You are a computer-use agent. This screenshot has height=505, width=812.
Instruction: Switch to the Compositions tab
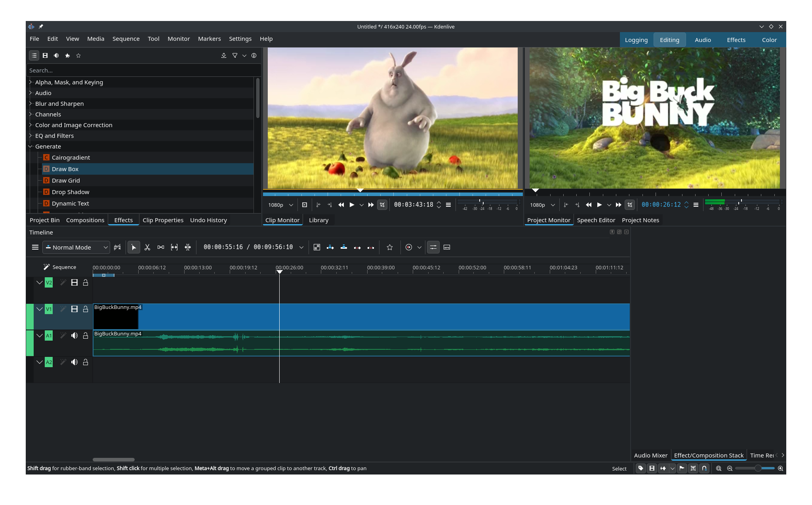click(x=85, y=220)
